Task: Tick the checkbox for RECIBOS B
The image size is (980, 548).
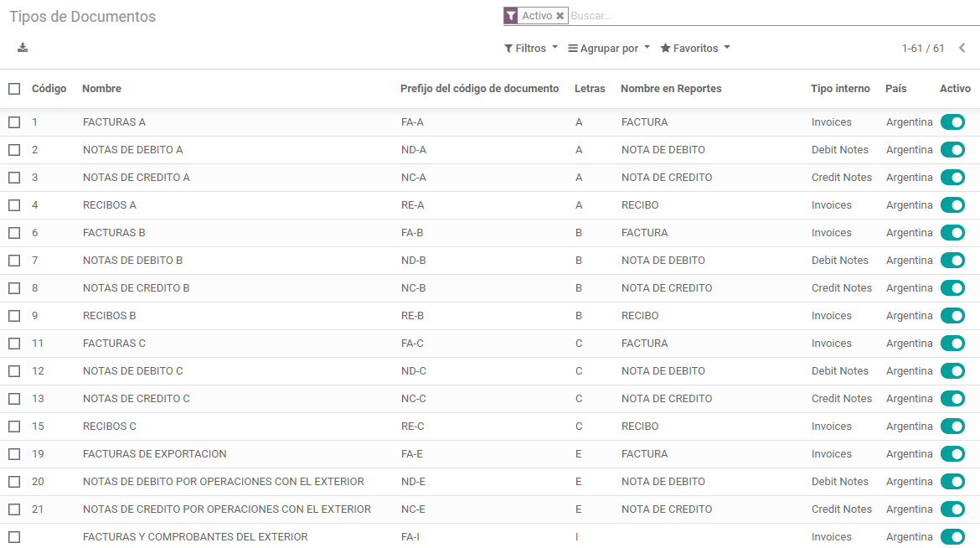Action: (14, 316)
